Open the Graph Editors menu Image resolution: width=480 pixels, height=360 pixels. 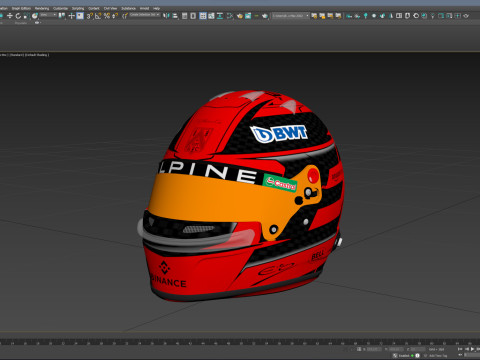click(x=21, y=8)
